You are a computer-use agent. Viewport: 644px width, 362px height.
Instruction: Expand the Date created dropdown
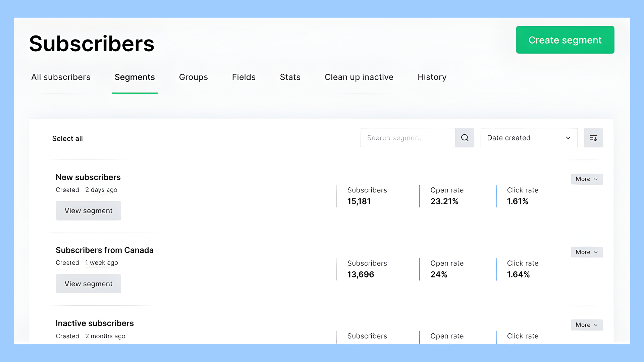(529, 138)
